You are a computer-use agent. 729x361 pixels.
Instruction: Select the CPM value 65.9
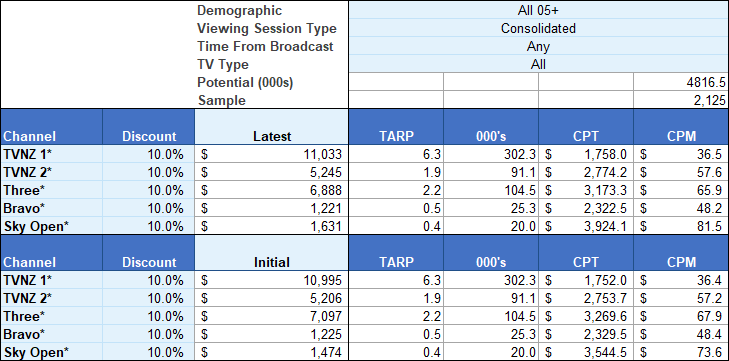[x=681, y=190]
